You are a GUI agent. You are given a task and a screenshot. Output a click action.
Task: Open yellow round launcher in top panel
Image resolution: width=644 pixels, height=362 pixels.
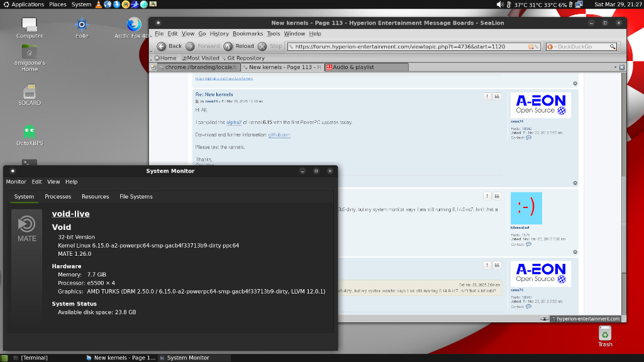point(126,4)
